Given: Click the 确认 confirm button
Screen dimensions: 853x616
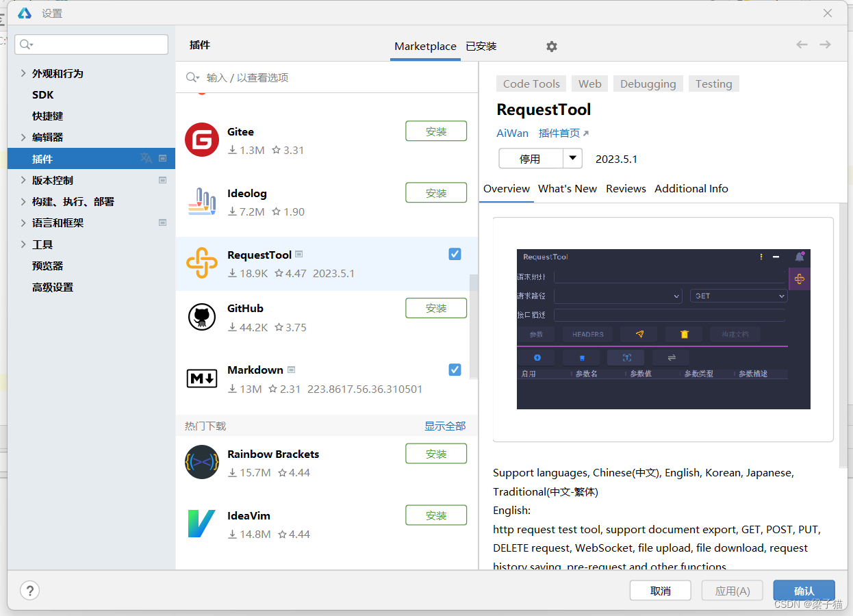Looking at the screenshot, I should coord(804,591).
